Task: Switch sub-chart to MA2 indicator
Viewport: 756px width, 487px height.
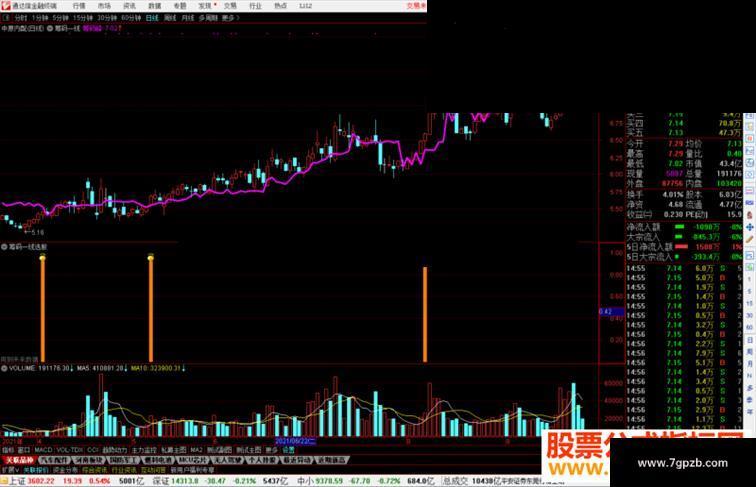Action: pos(196,450)
